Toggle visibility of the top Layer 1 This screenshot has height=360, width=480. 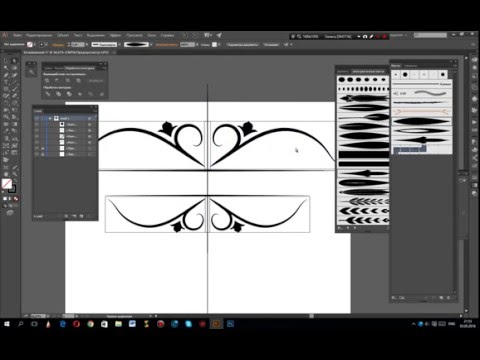click(37, 118)
